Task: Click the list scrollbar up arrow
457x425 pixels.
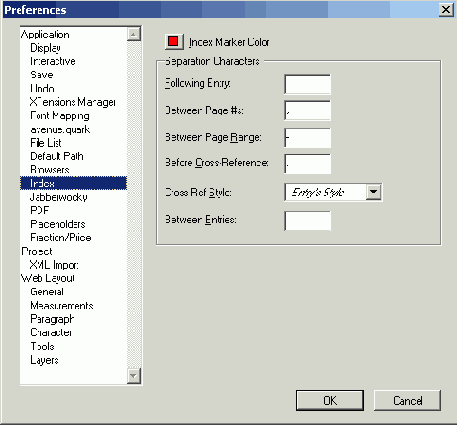Action: pos(134,34)
